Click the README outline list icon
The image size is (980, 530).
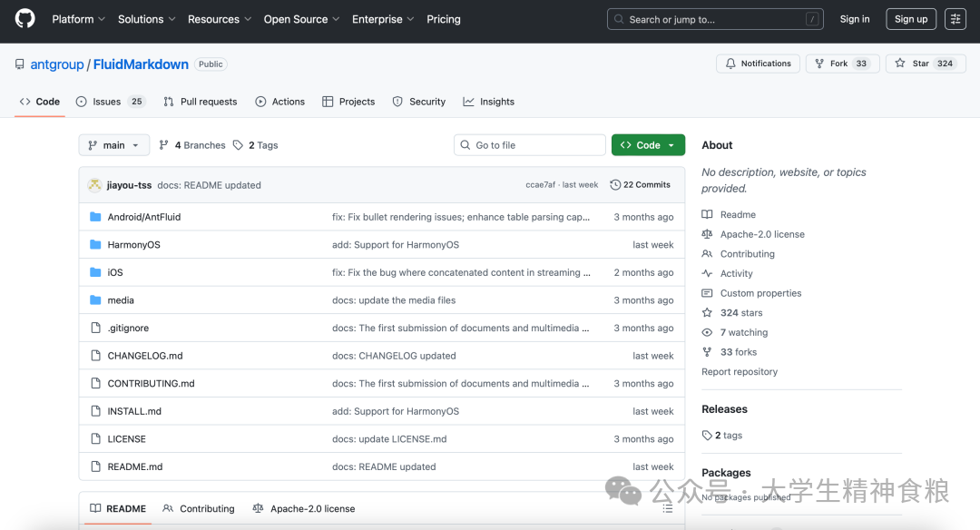[668, 509]
